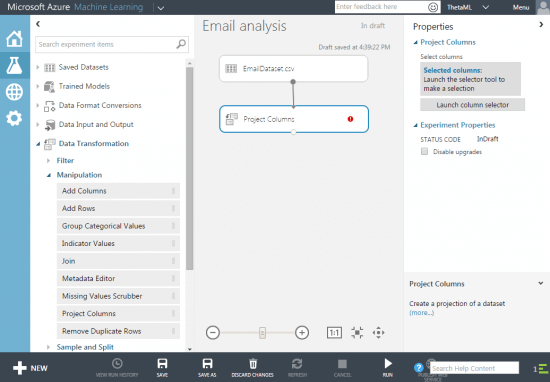
Task: Click the pan control icon
Action: (x=378, y=332)
